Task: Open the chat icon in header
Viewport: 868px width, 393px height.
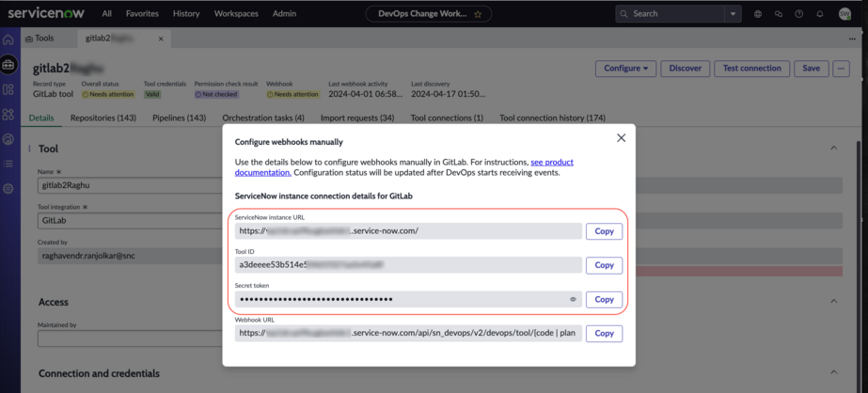Action: (779, 14)
